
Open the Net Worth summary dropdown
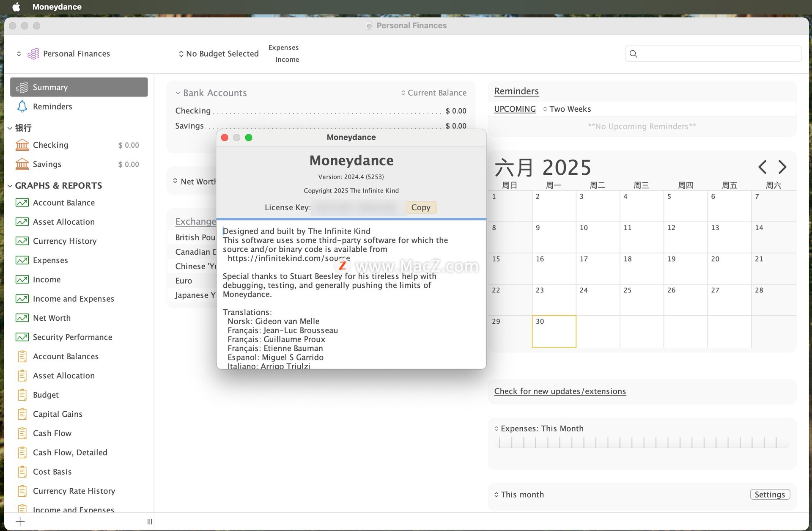click(195, 181)
